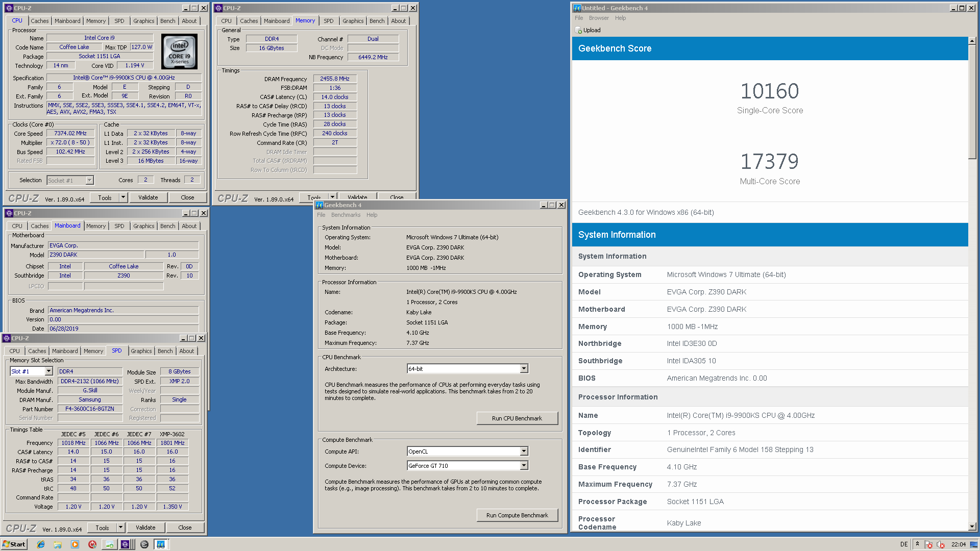980x551 pixels.
Task: Click scroll-up arrow in Geekbench results
Action: (972, 41)
